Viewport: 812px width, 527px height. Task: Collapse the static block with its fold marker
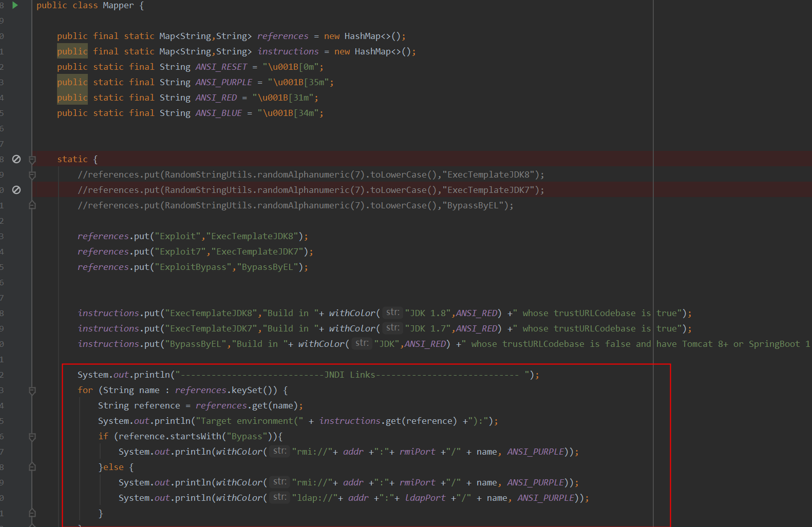tap(32, 160)
